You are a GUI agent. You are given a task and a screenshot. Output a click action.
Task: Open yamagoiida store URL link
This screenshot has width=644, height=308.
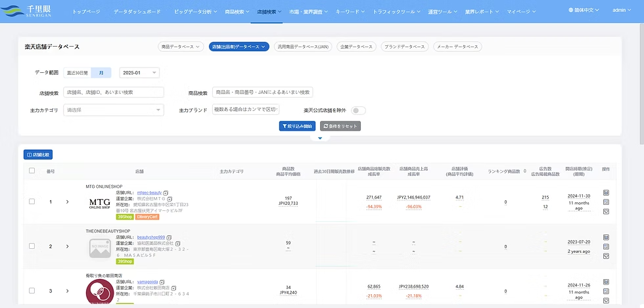tap(147, 282)
